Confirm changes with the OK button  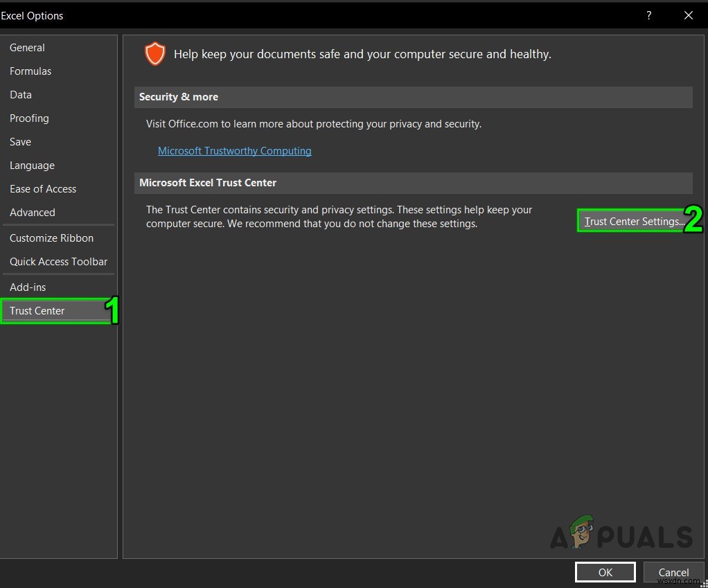tap(605, 572)
